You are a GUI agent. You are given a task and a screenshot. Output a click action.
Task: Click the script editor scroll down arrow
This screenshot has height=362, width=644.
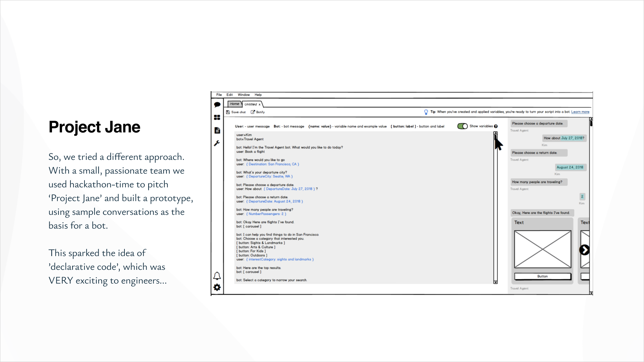[x=495, y=282]
